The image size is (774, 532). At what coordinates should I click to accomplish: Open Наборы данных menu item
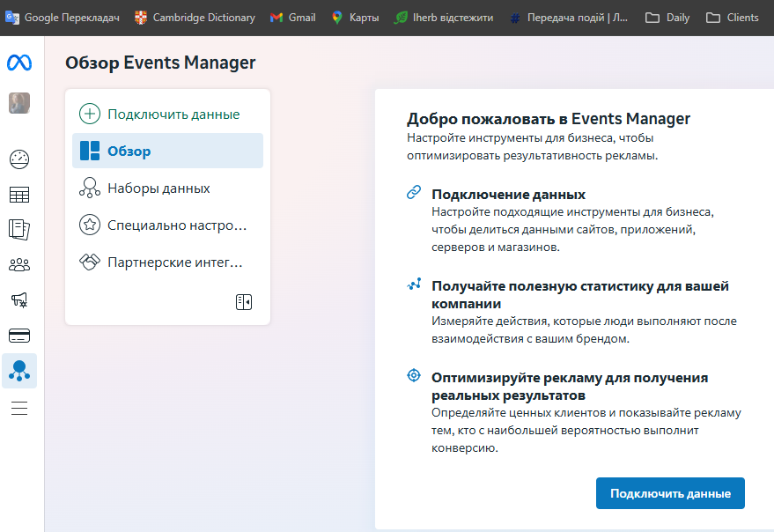pos(168,188)
